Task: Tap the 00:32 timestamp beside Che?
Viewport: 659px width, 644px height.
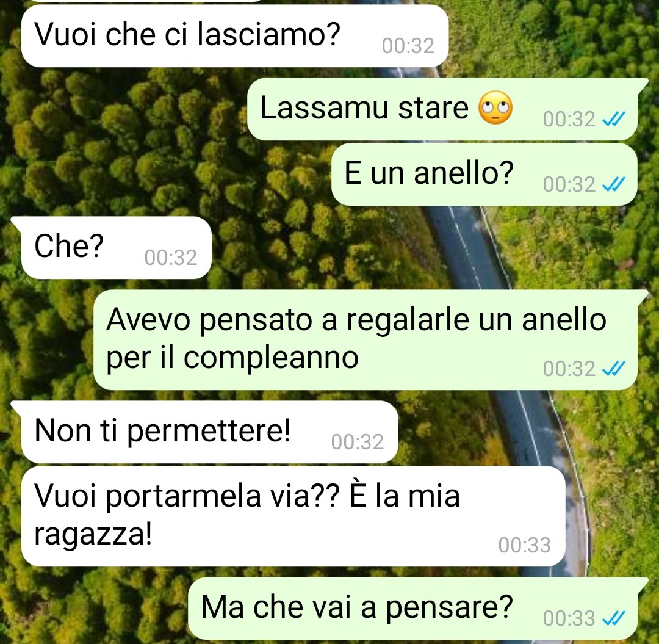Action: click(171, 257)
